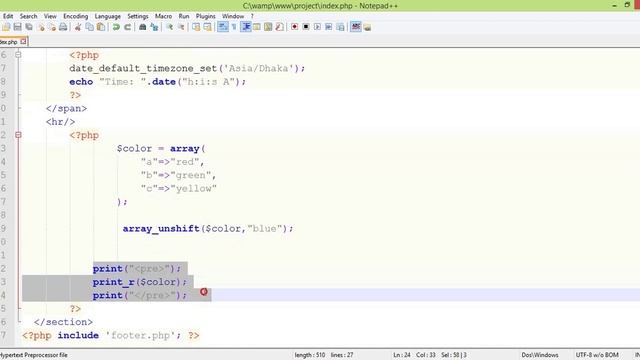Click the Save All toolbar icon
This screenshot has height=360, width=640.
(29, 27)
